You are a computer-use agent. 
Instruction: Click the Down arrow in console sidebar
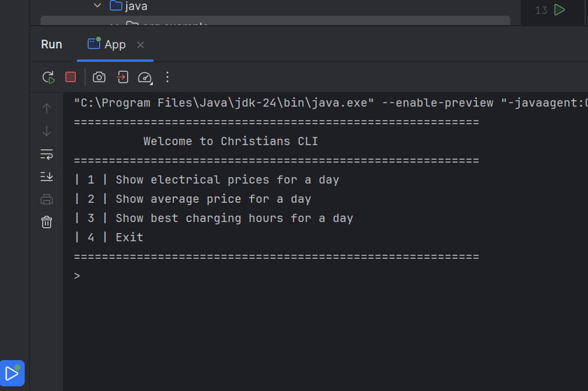(x=47, y=132)
